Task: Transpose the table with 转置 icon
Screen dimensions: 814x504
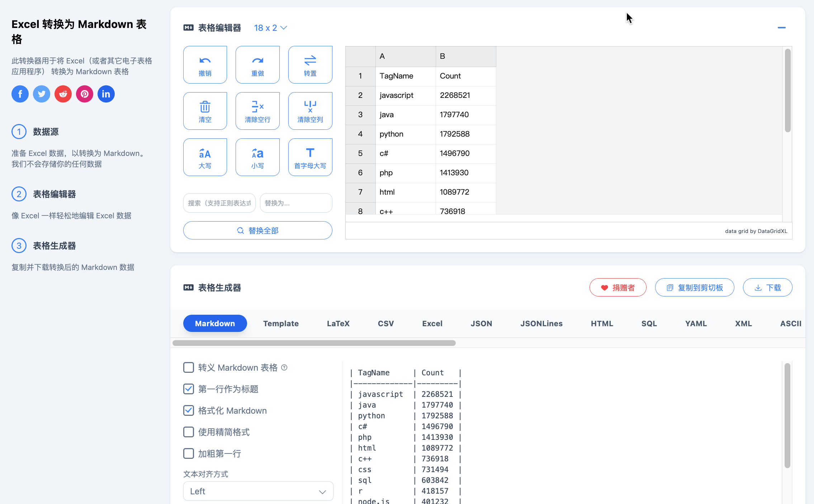Action: click(310, 65)
